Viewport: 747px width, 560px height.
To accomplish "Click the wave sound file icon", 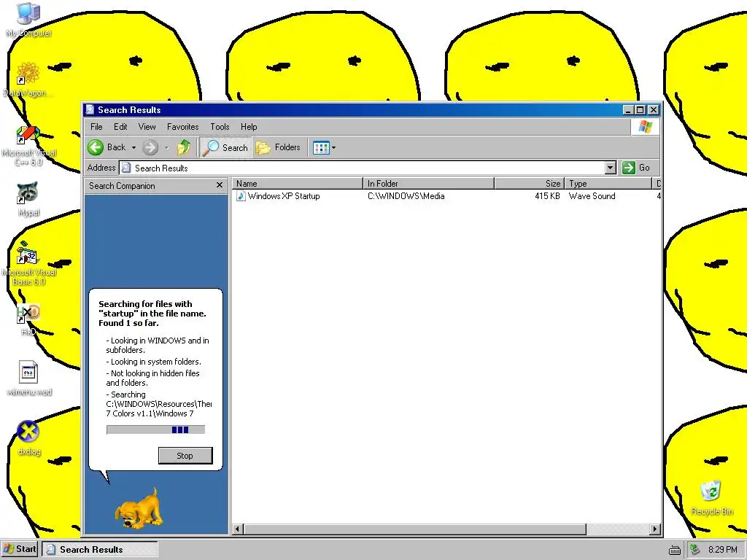I will [241, 196].
